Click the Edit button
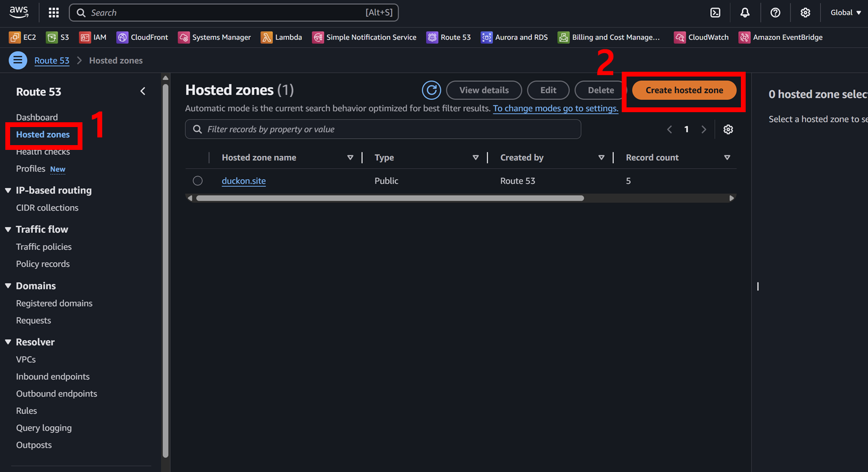The height and width of the screenshot is (472, 868). click(x=548, y=90)
